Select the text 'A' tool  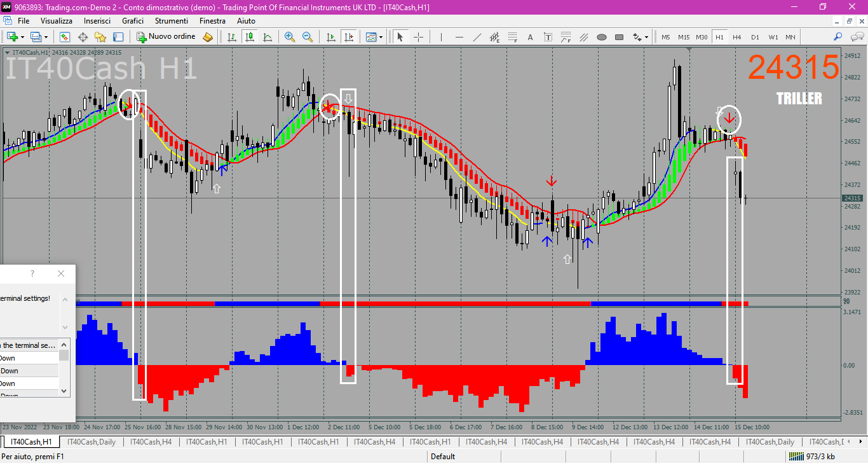point(530,37)
